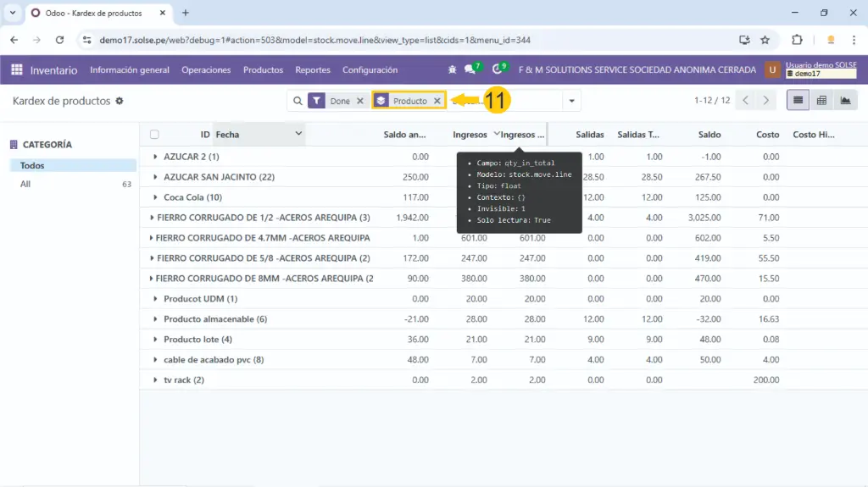Select the list view icon
Screen dimensions: 868x487
(798, 101)
